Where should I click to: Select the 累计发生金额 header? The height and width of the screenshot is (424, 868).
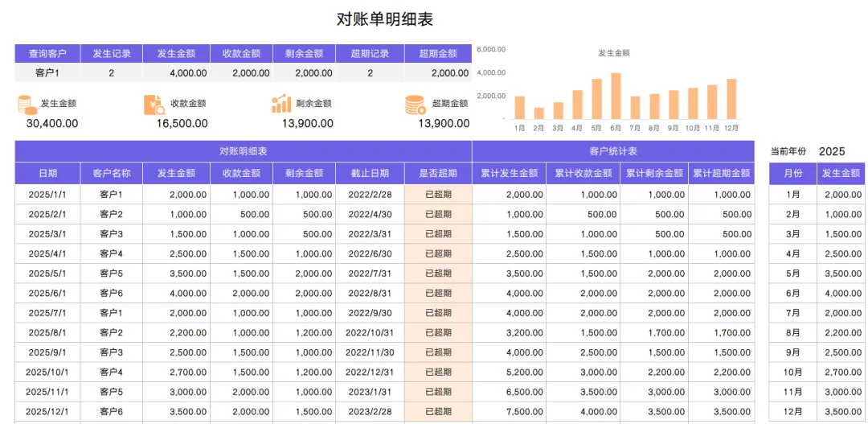[x=510, y=174]
